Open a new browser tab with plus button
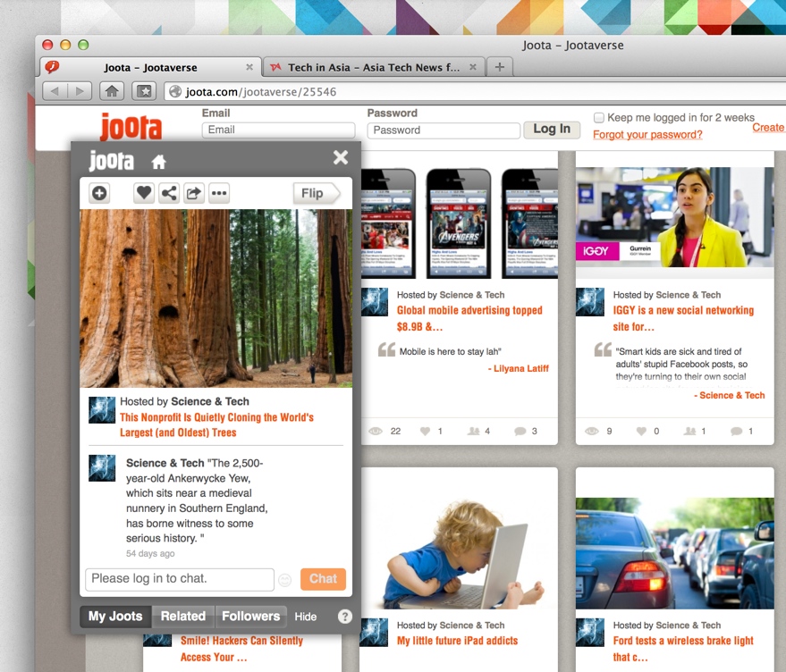Viewport: 786px width, 672px height. 499,67
